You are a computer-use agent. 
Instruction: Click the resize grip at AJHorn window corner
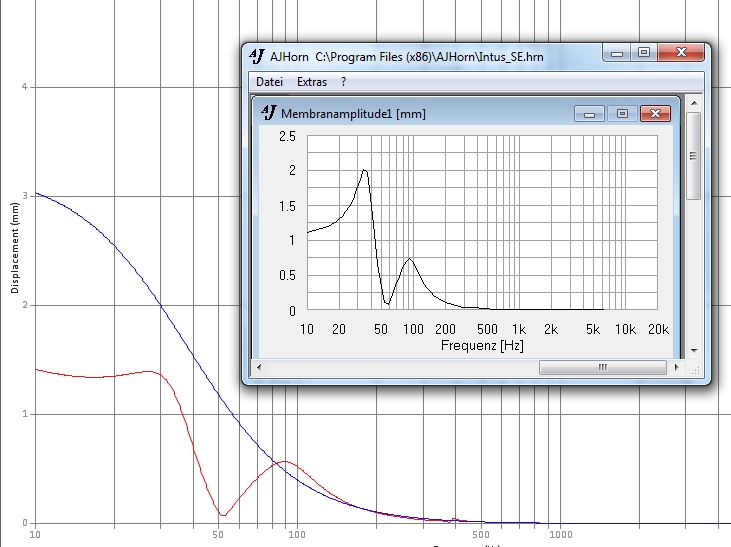click(694, 368)
